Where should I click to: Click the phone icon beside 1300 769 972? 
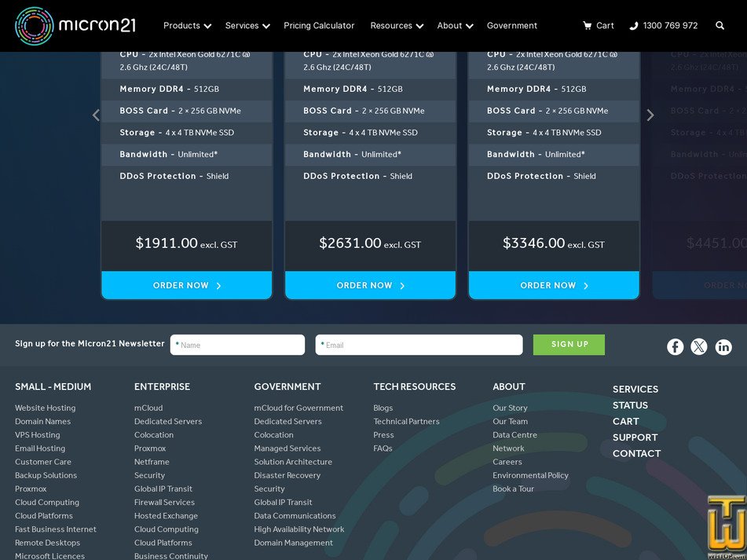632,25
